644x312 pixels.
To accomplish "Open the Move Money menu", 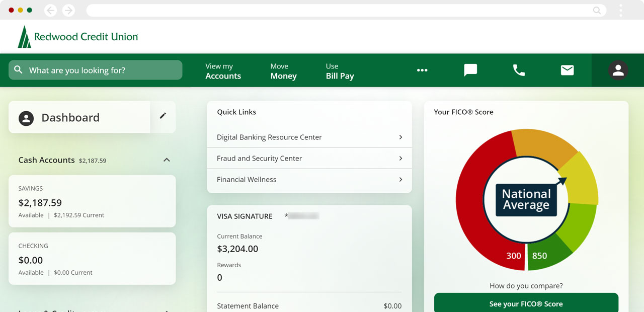I will [283, 71].
